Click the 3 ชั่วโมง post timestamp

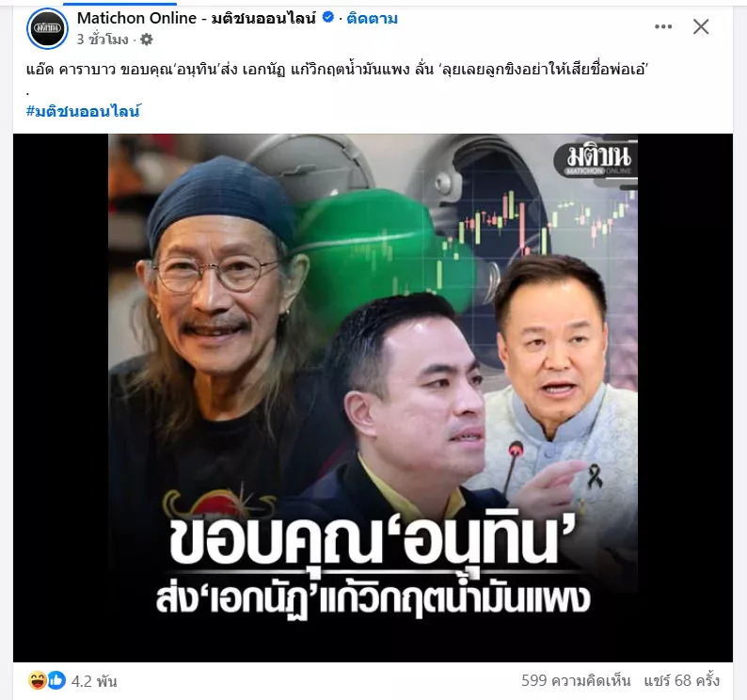103,40
